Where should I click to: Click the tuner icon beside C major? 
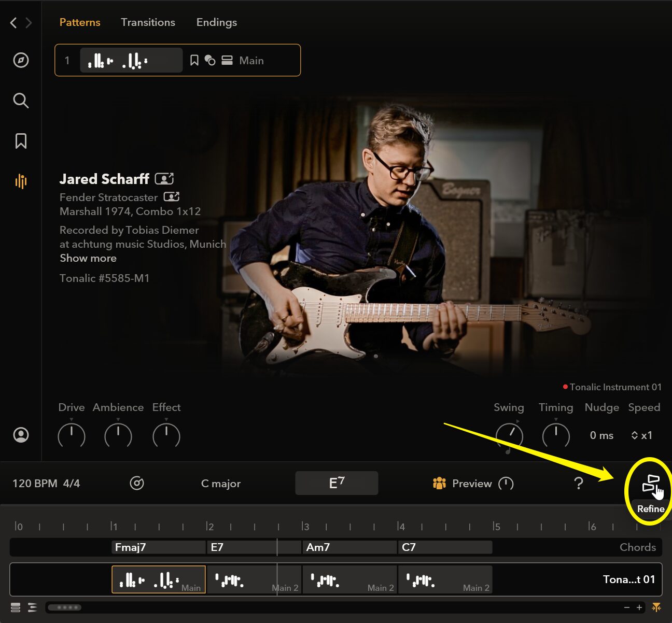pos(137,483)
